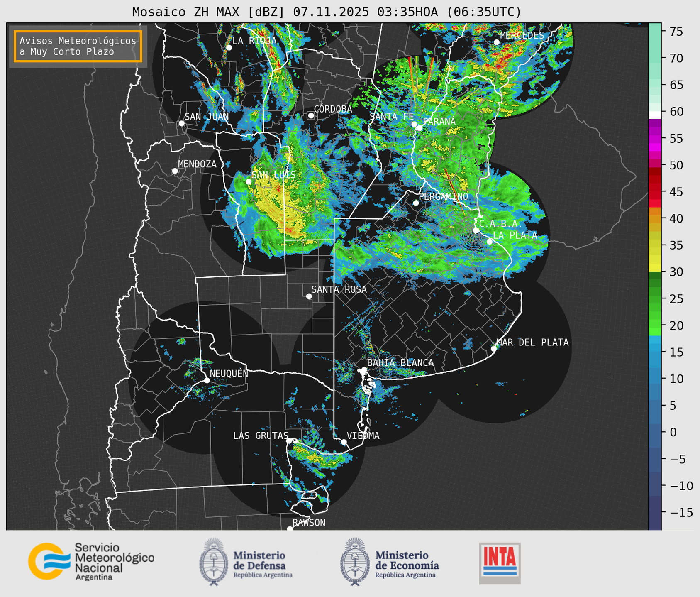Click the −15 value on the dBZ scale
Viewport: 700px width, 597px height.
click(680, 512)
